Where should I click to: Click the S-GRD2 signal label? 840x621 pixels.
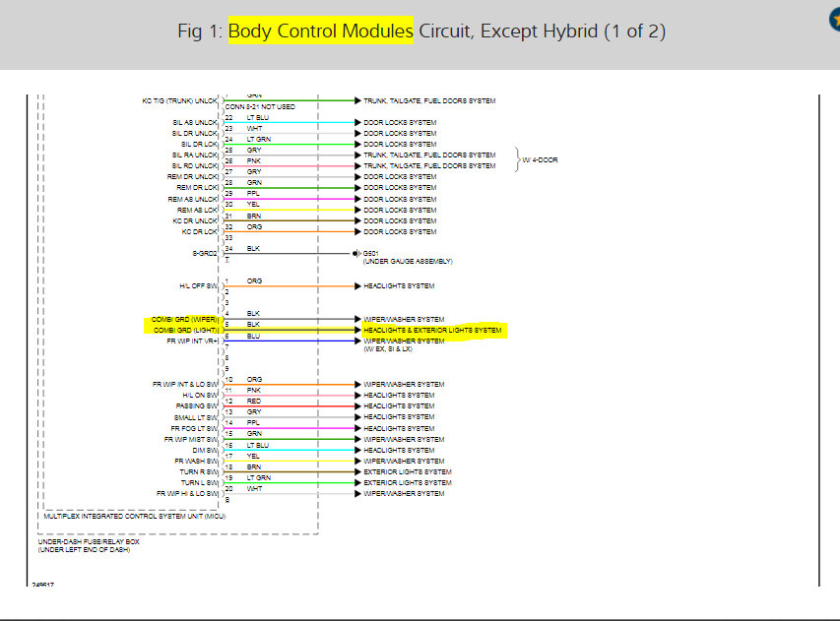(x=205, y=253)
